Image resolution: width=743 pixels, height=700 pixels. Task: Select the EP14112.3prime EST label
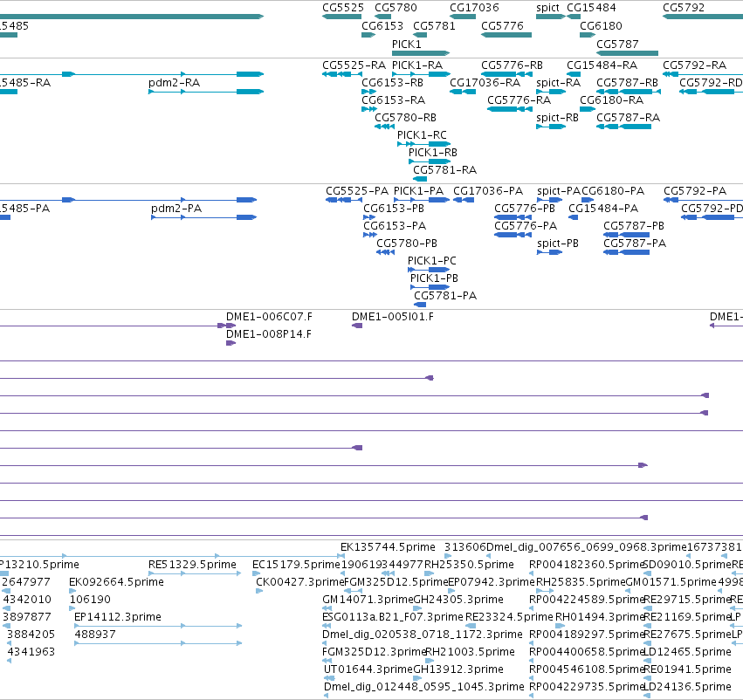[118, 617]
